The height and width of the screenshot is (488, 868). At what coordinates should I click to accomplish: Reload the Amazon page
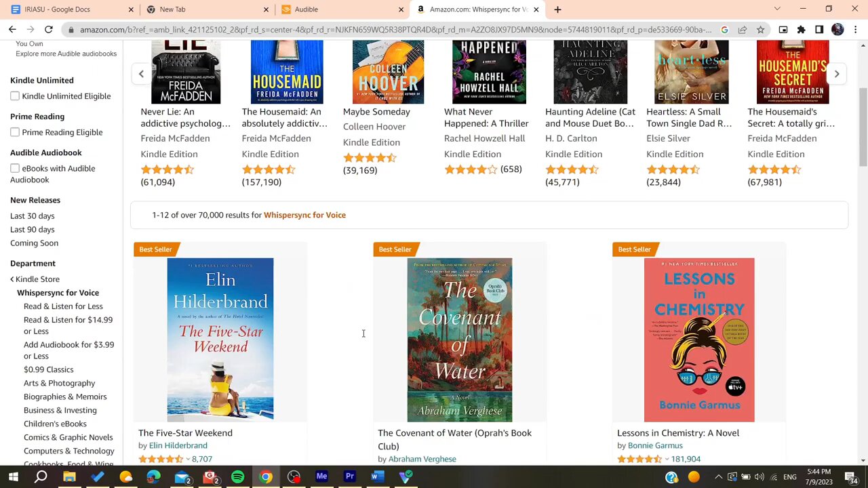click(x=49, y=30)
